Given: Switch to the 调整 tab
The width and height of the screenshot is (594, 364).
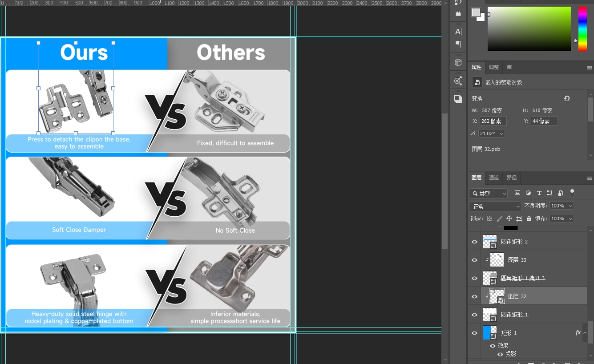Looking at the screenshot, I should coord(494,68).
